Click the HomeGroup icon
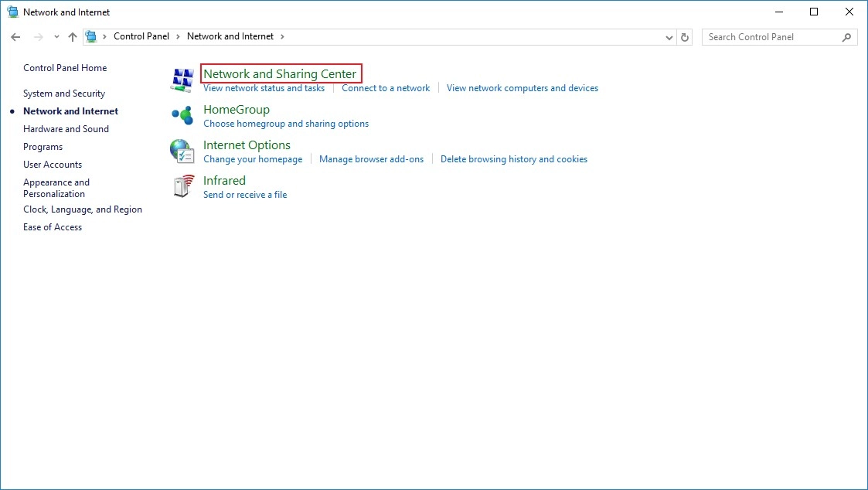 (182, 115)
